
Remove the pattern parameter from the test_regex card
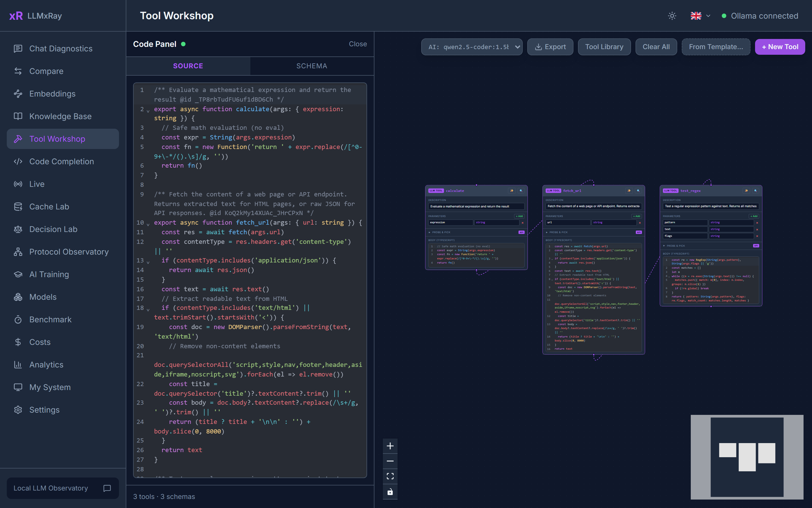point(757,223)
